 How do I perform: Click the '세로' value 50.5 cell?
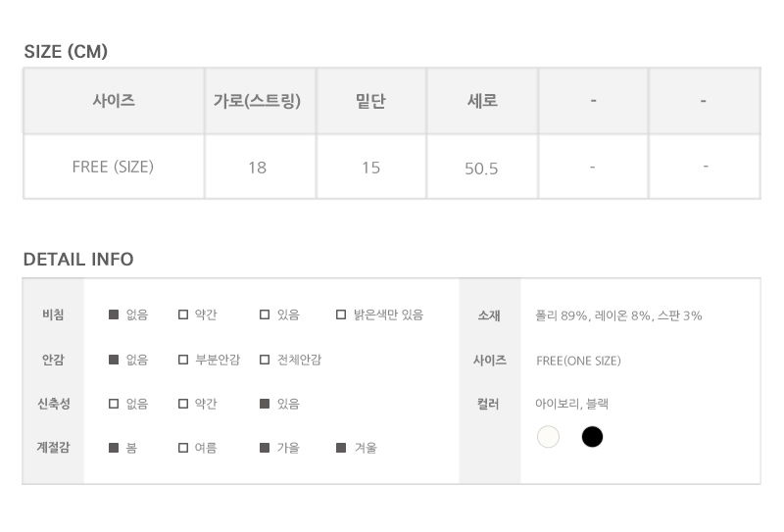pos(481,168)
